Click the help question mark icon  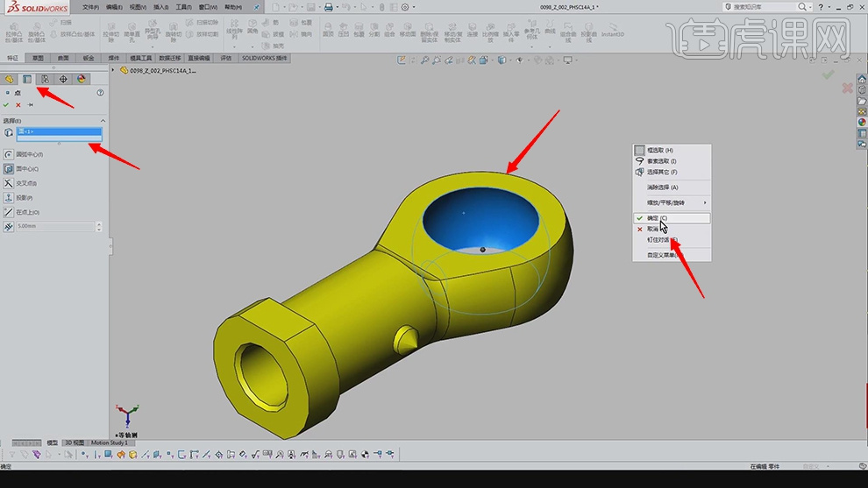[101, 92]
